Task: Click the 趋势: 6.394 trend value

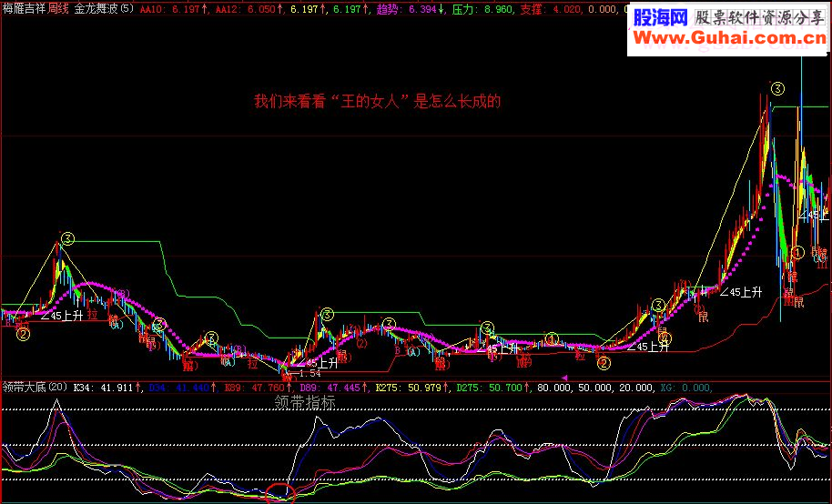Action: click(x=409, y=9)
